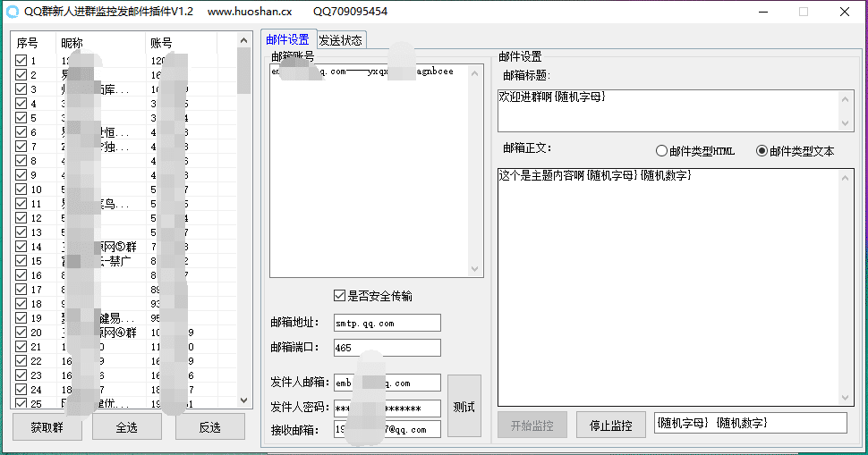Image resolution: width=868 pixels, height=455 pixels.
Task: Click the 开始监控 button
Action: [x=532, y=426]
